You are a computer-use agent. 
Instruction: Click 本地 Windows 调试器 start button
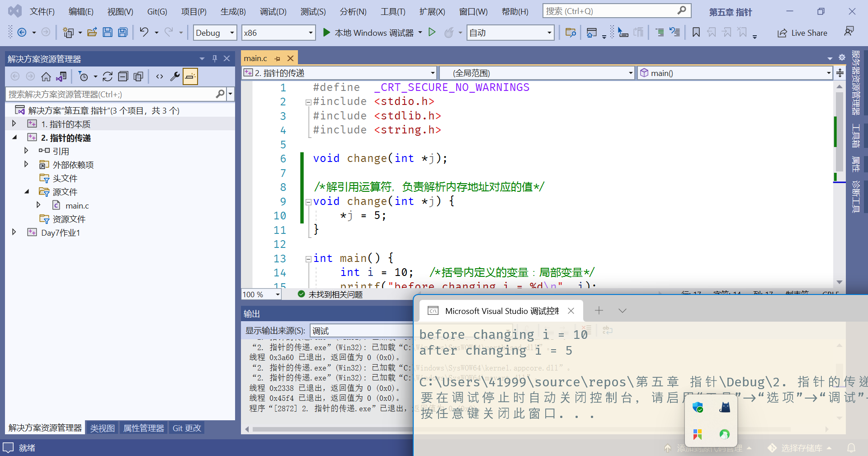click(368, 33)
